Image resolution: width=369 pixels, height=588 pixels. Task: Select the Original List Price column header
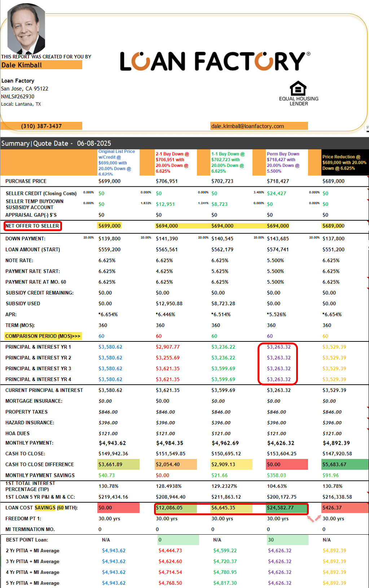coord(117,163)
